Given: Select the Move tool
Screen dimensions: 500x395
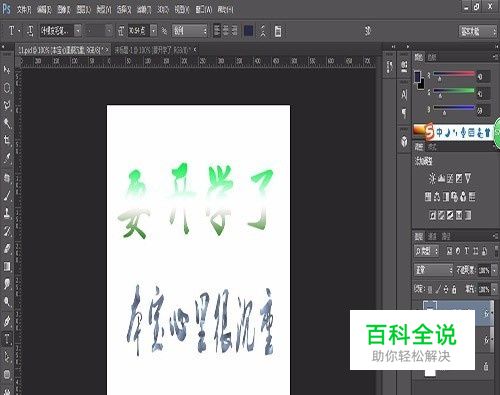Looking at the screenshot, I should (7, 69).
